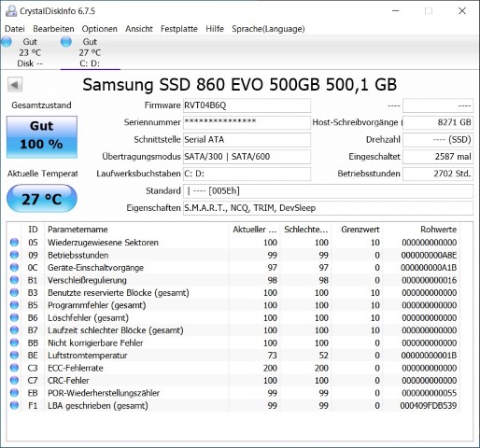480x448 pixels.
Task: Click the Firmware field RVT04B6Q
Action: tap(247, 105)
